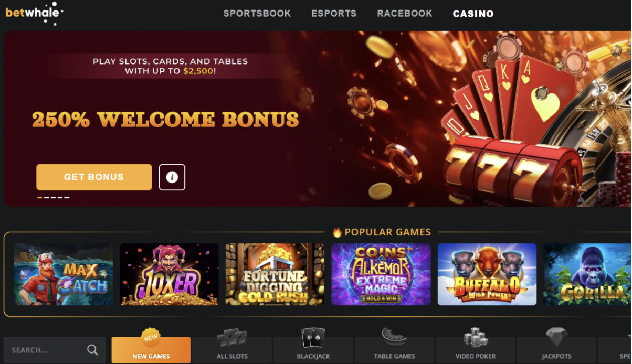Open the Joxer game thumbnail
Screen dimensions: 632x364
169,274
